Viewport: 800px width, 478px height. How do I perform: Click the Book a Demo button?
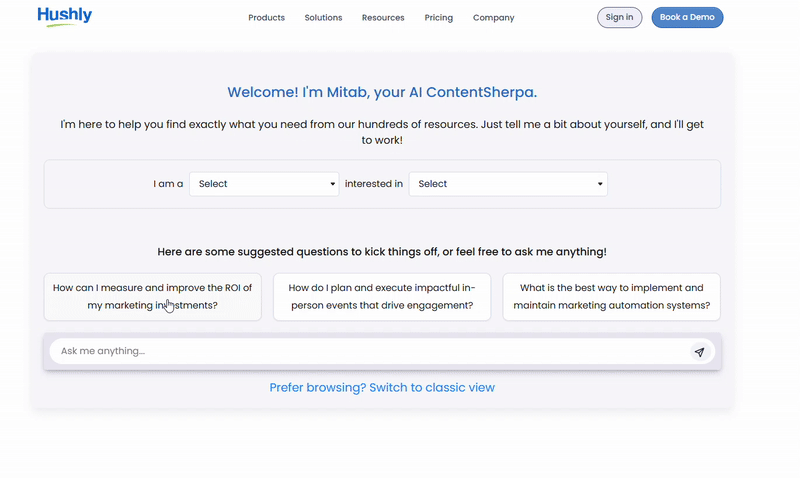(687, 17)
